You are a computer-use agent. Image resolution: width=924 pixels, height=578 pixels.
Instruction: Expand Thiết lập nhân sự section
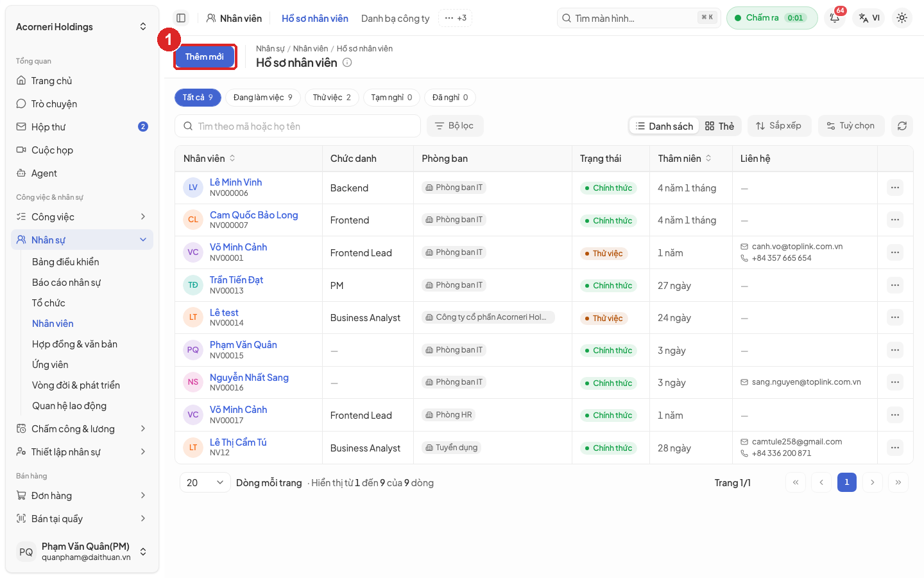coord(82,452)
